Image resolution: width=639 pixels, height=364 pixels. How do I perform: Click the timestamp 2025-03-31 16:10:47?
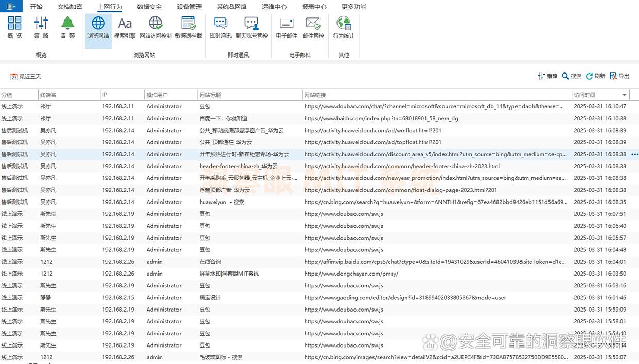(600, 106)
